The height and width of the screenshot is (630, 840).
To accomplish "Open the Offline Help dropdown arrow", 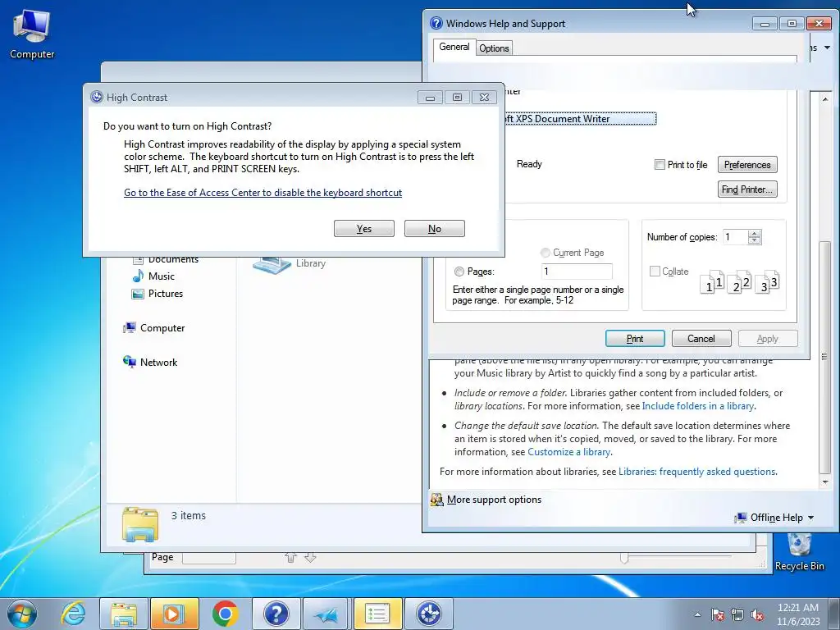I will click(811, 518).
